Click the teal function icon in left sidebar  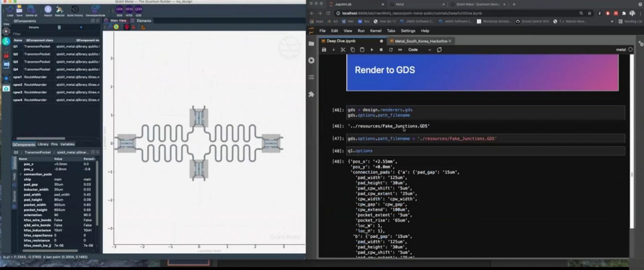[x=6, y=41]
